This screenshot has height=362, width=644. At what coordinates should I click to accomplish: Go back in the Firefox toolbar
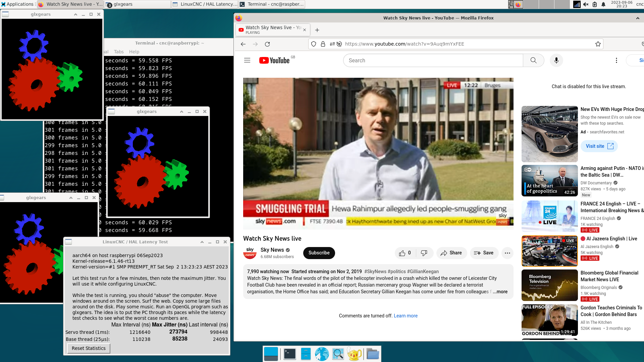(243, 44)
